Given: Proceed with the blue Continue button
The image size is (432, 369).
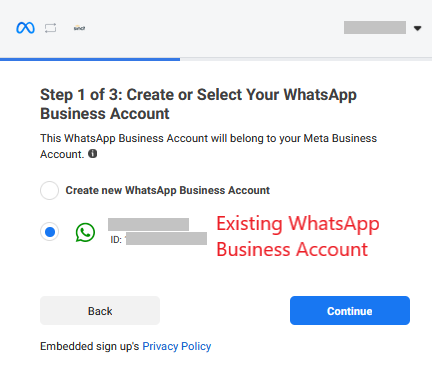Looking at the screenshot, I should click(350, 311).
